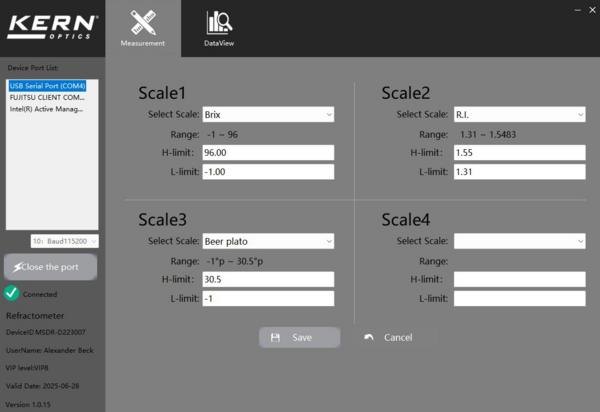Click the Scale4 heading
This screenshot has width=600, height=412.
point(406,220)
